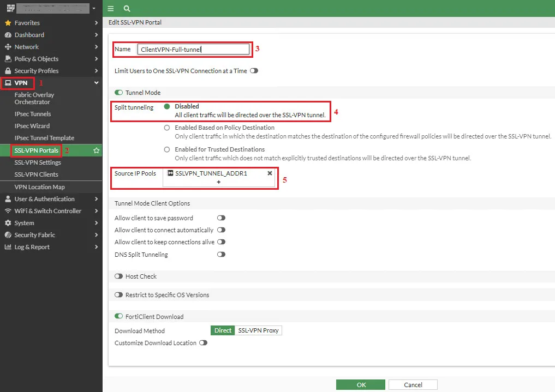Screen dimensions: 555x392
Task: Click the System gear icon
Action: [8, 223]
